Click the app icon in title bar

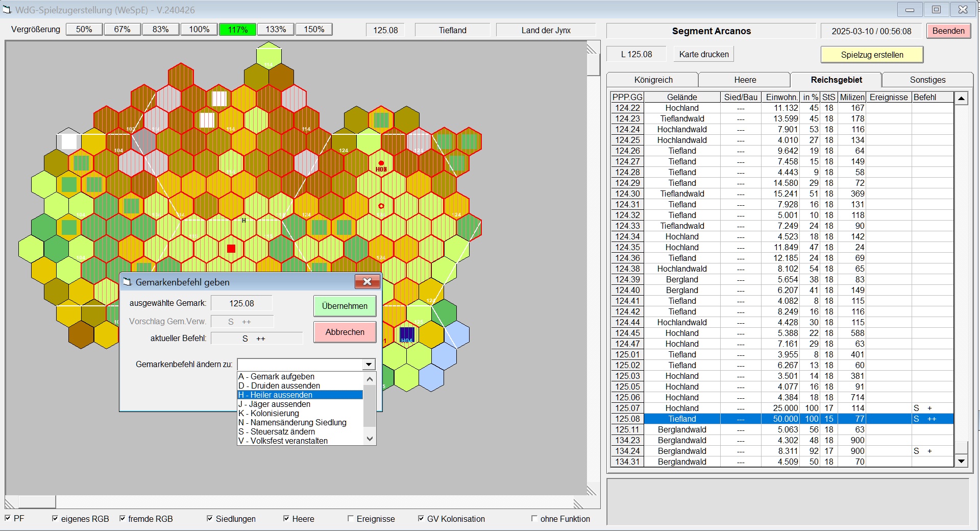(7, 10)
